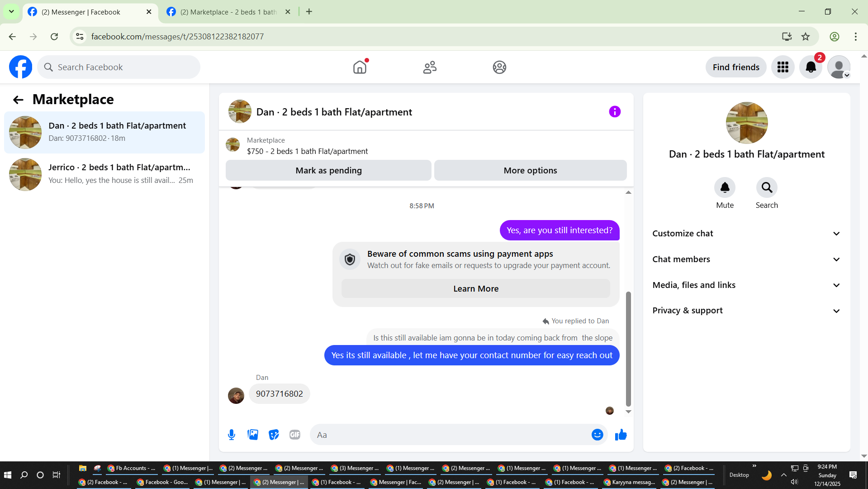The width and height of the screenshot is (868, 489).
Task: Attach a photo or file icon
Action: (x=253, y=435)
